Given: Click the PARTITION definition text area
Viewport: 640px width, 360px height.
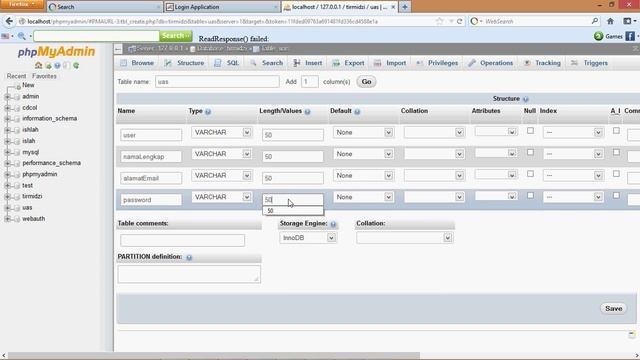Looking at the screenshot, I should coord(189,274).
